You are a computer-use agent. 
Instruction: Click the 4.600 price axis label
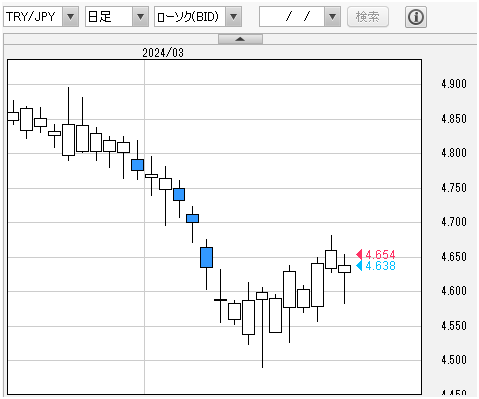click(x=454, y=291)
